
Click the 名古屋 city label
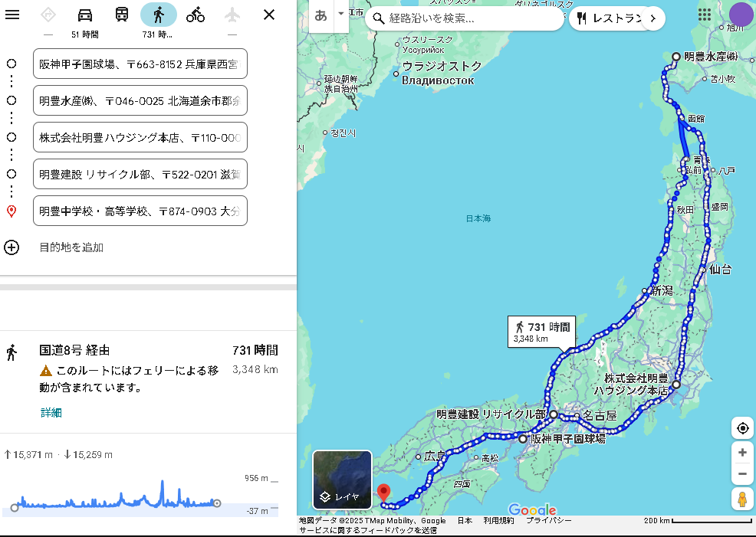click(x=600, y=415)
